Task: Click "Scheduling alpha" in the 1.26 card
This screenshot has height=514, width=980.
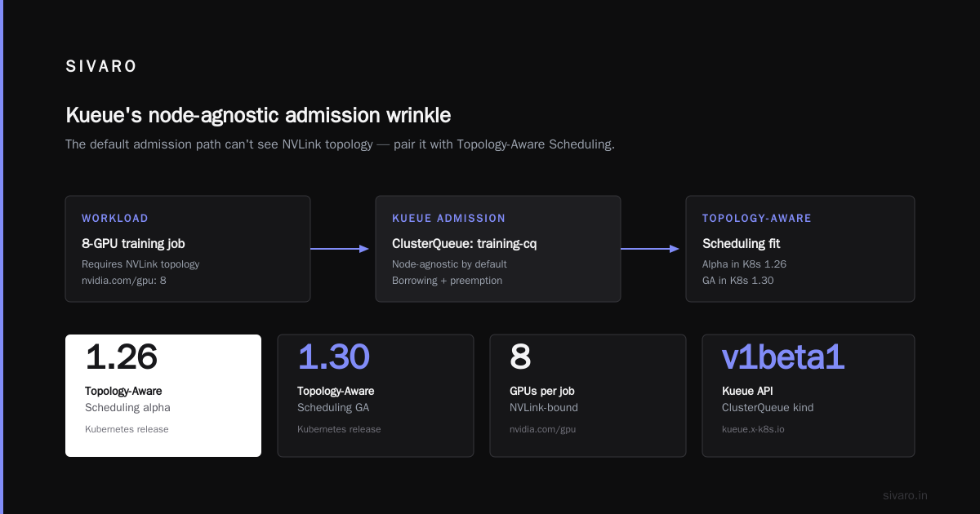Action: [x=127, y=407]
